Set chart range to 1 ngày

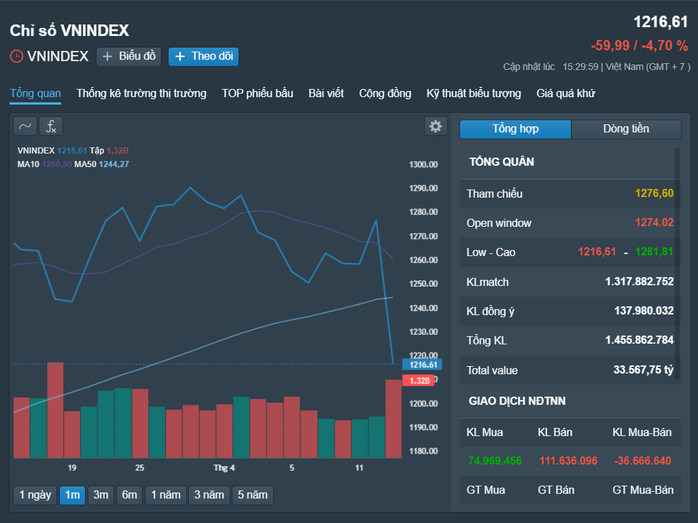[35, 495]
